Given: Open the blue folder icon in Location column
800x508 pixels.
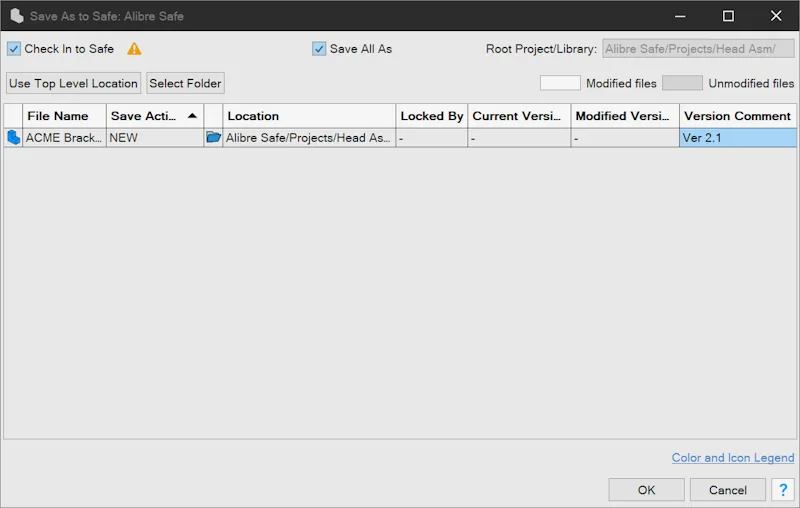Looking at the screenshot, I should click(x=213, y=137).
